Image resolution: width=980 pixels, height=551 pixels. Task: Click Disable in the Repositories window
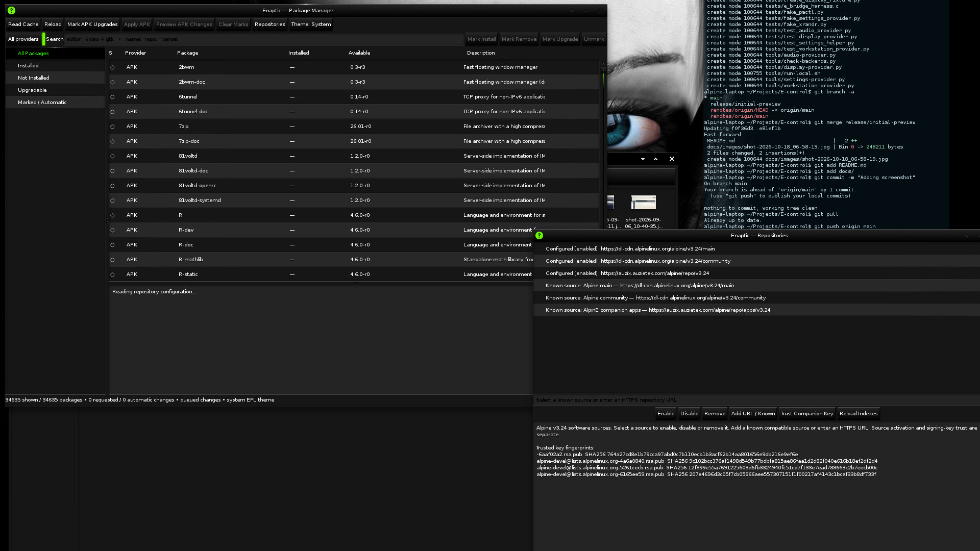[x=689, y=414]
